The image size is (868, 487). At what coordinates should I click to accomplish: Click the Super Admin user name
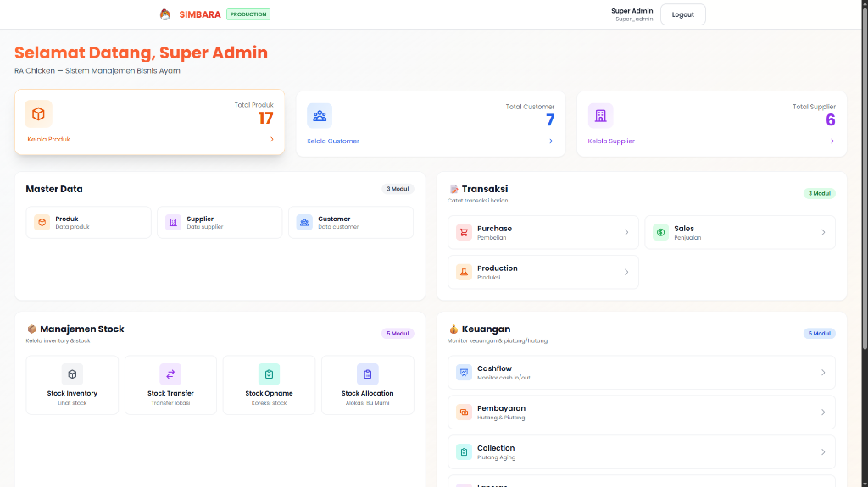click(632, 10)
